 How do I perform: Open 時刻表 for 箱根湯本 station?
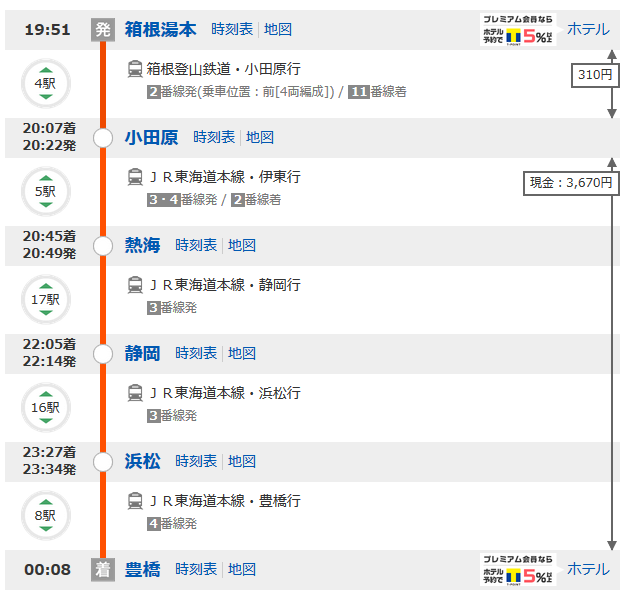[x=232, y=29]
